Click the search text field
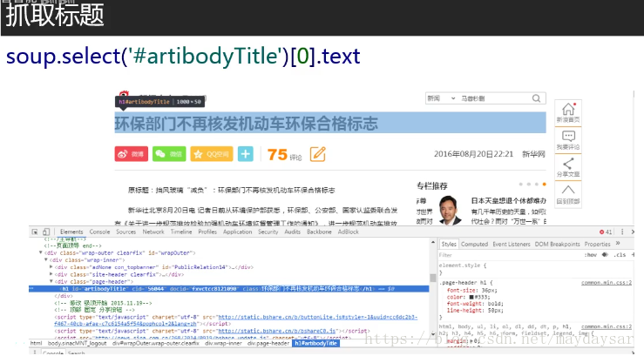 pos(494,98)
